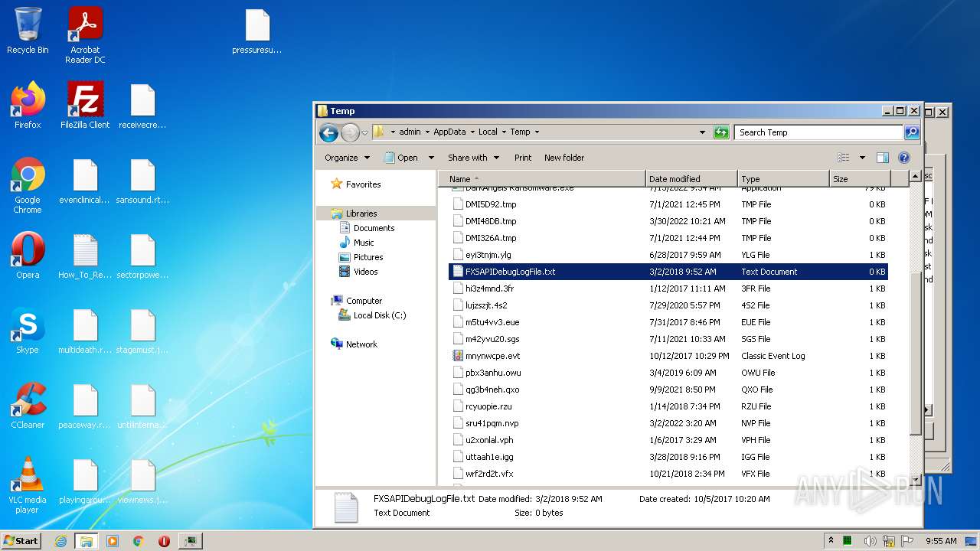980x551 pixels.
Task: Click the Windows Explorer taskbar button
Action: [86, 541]
